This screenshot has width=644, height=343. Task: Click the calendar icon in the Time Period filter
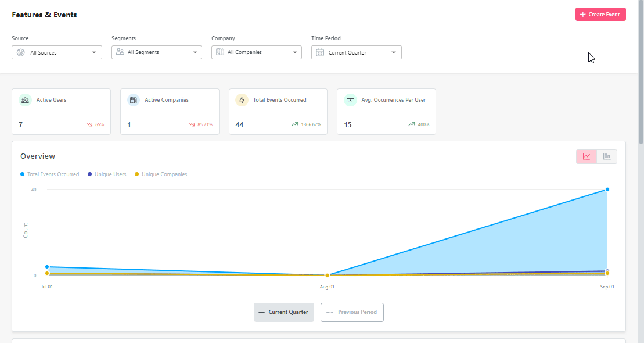click(x=320, y=52)
